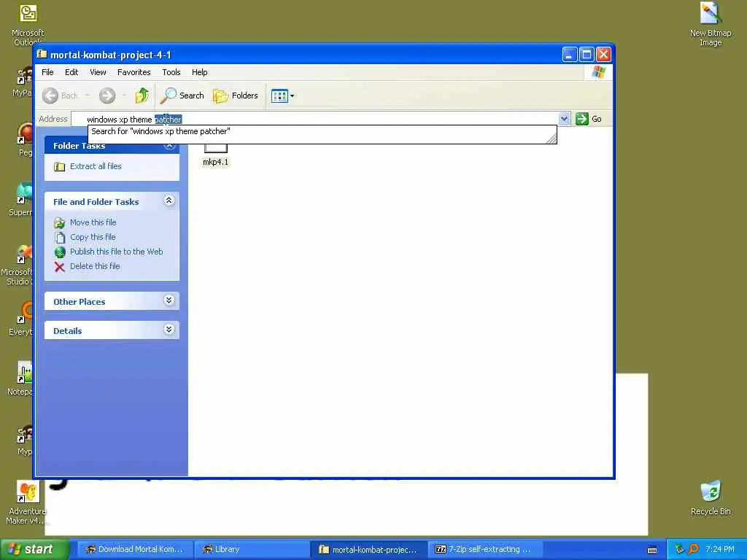Switch to Library taskbar button

point(251,550)
